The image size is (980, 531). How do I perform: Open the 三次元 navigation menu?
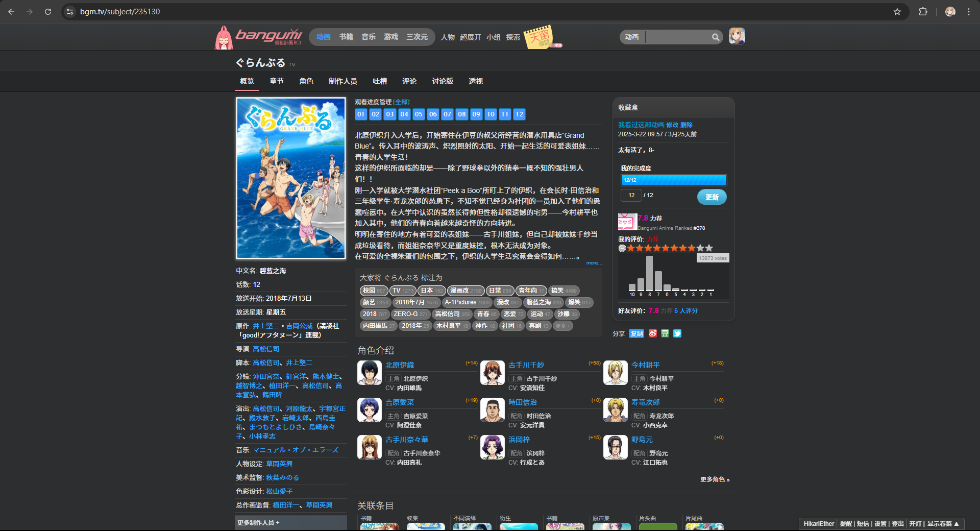tap(417, 37)
